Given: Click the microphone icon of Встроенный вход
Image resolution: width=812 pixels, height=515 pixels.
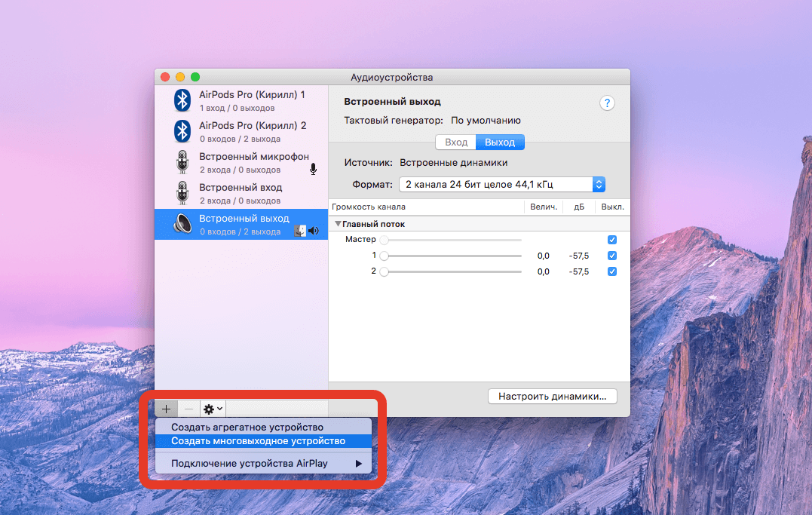Looking at the screenshot, I should [182, 193].
